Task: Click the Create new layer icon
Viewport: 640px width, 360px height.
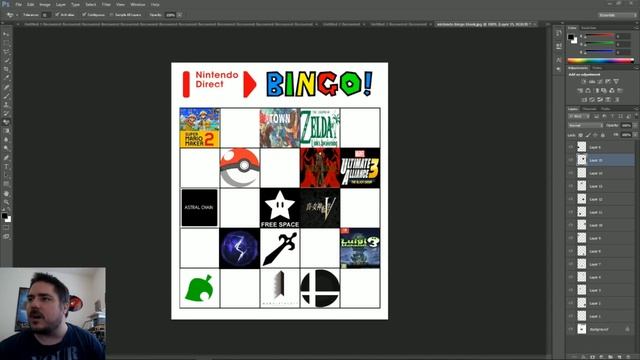Action: coord(619,357)
